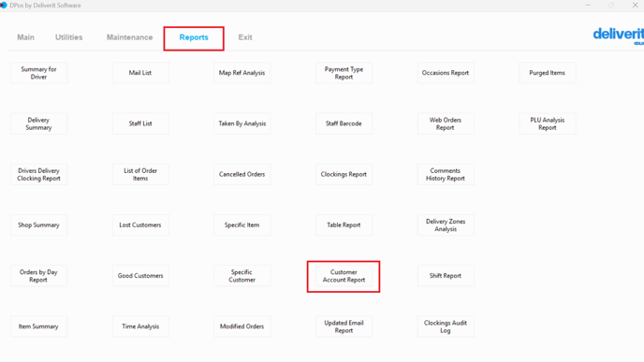The width and height of the screenshot is (644, 362).
Task: Close the DPos window
Action: coord(635,5)
